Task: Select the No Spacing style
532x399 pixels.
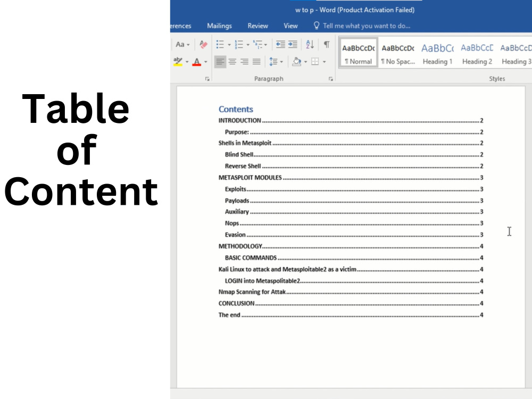Action: (x=397, y=54)
